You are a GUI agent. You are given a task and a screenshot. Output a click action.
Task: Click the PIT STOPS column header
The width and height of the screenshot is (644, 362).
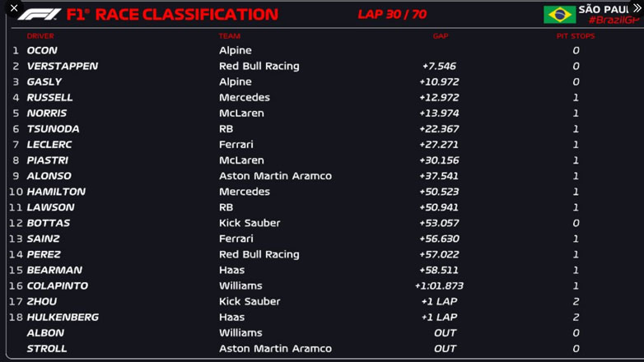point(575,36)
